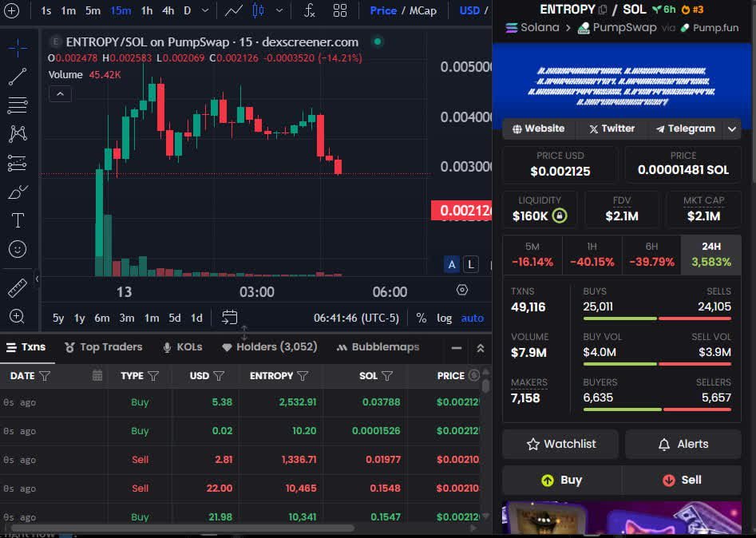
Task: Select the forecasting and measurement tool
Action: coord(18,163)
